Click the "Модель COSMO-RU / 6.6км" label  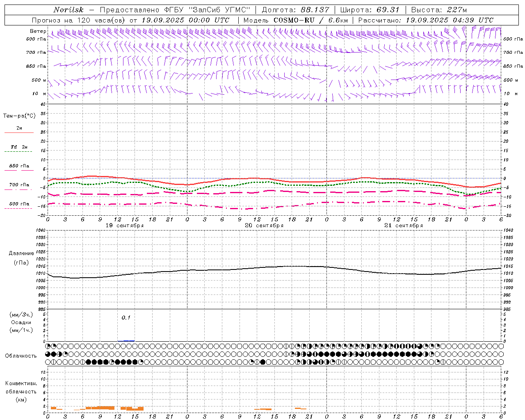(x=295, y=20)
